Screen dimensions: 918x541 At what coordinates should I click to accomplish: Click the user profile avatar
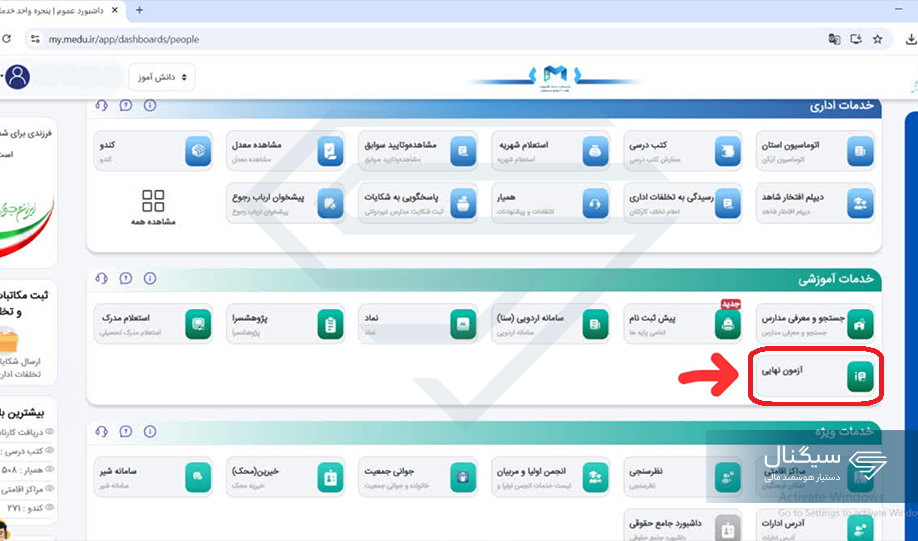pyautogui.click(x=18, y=77)
